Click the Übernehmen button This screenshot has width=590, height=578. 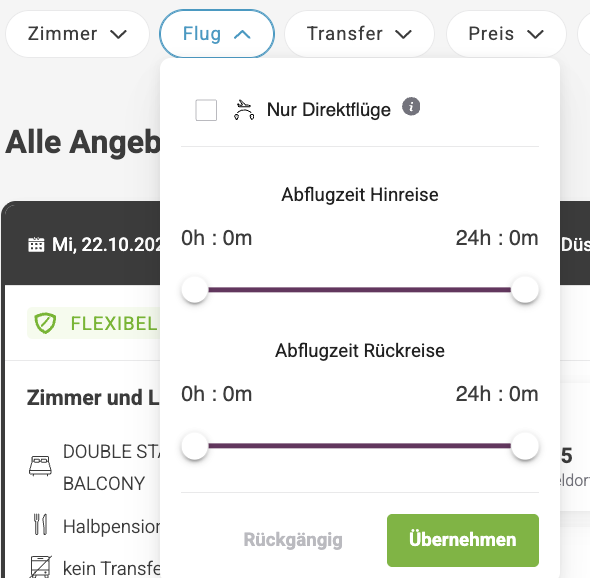(x=463, y=540)
